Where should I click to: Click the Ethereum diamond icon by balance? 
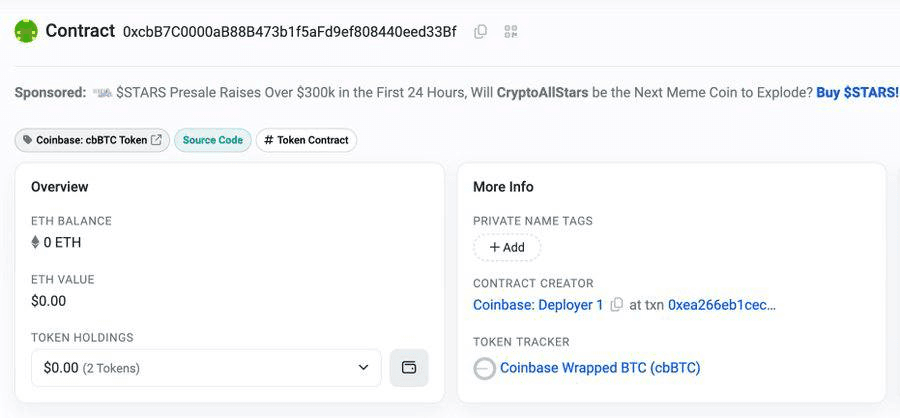tap(35, 242)
